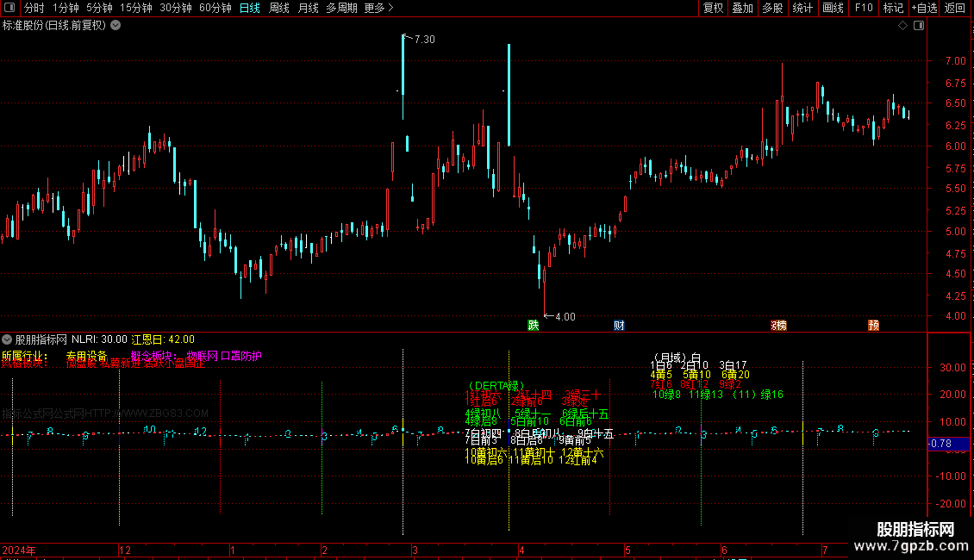The width and height of the screenshot is (974, 560).
Task: Select the 1分钟 period tab
Action: pos(66,8)
